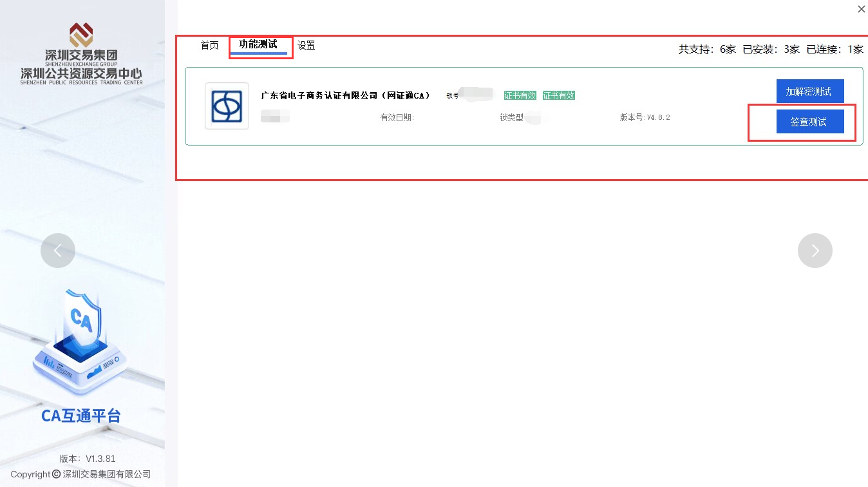Viewport: 868px width, 487px height.
Task: Click the first 证书有效 status badge
Action: coord(520,95)
